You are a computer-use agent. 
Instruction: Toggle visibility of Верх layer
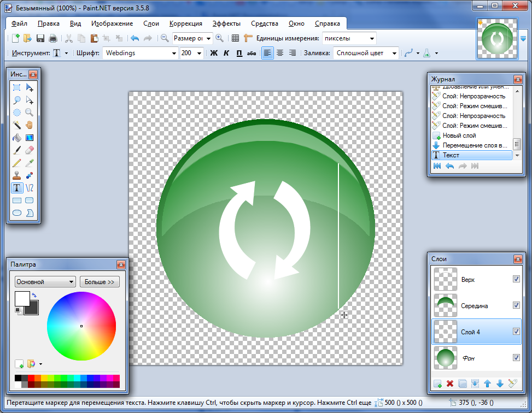pyautogui.click(x=516, y=279)
